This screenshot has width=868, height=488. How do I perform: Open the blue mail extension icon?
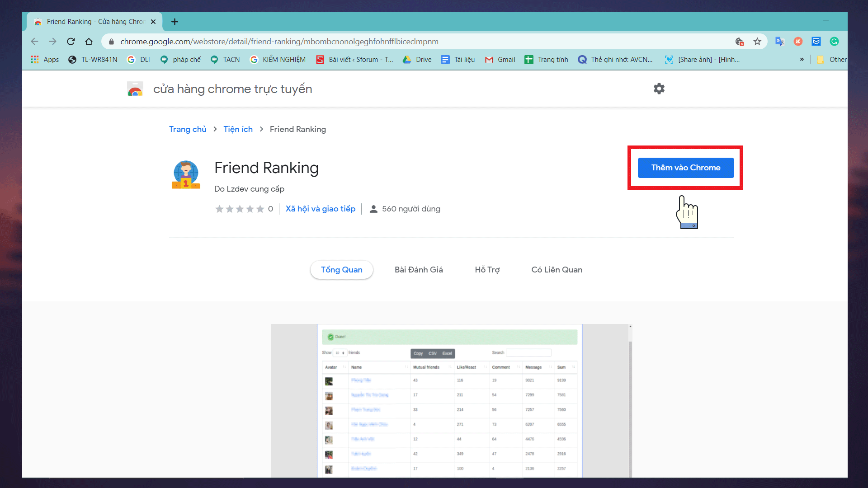tap(816, 42)
